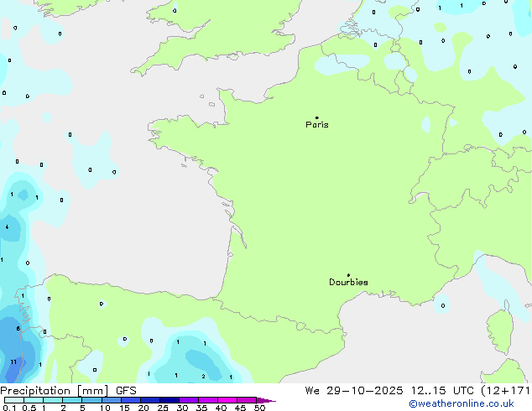
Task: Pick the 2–5 mm legend swatch
Action: coord(72,400)
